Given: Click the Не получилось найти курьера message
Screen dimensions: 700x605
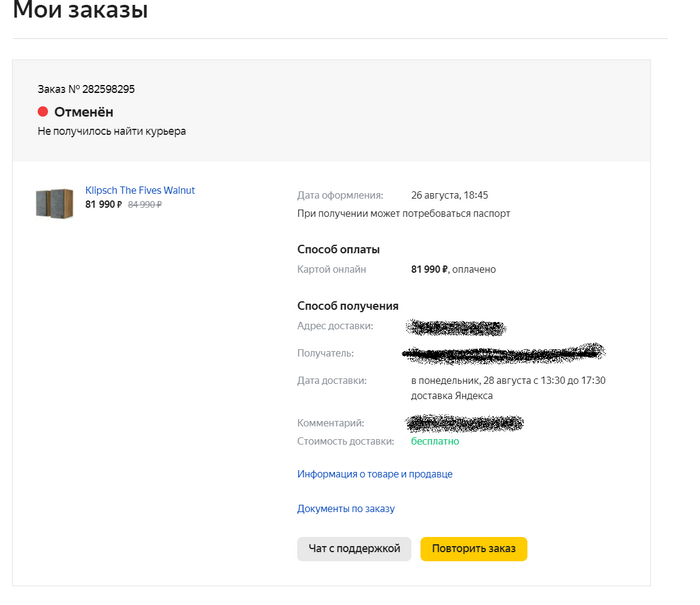Looking at the screenshot, I should pyautogui.click(x=112, y=131).
